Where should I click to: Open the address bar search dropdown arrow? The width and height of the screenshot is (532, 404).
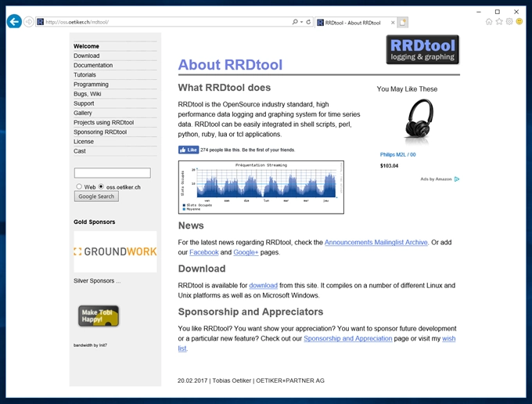point(302,22)
